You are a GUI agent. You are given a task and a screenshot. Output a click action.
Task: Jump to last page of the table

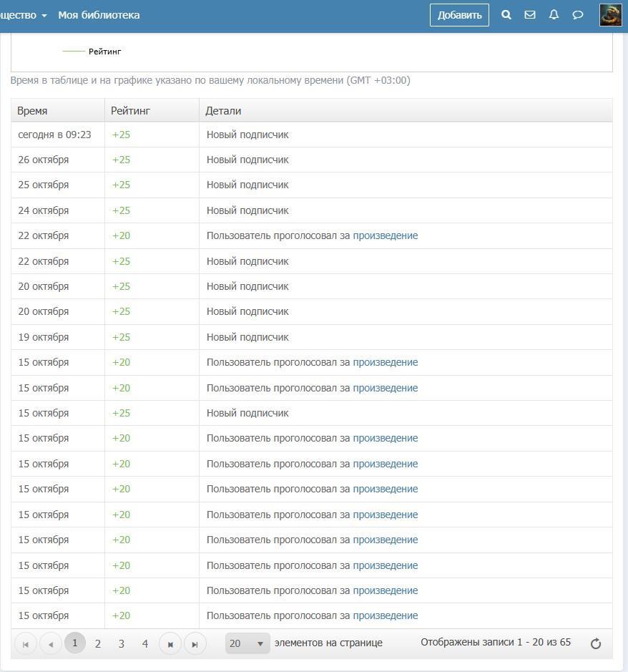(x=195, y=644)
